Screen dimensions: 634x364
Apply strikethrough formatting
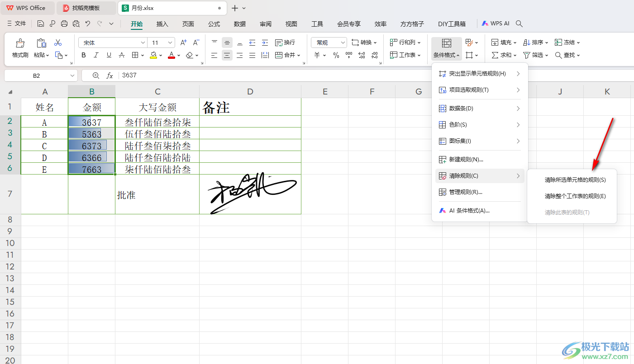coord(122,55)
